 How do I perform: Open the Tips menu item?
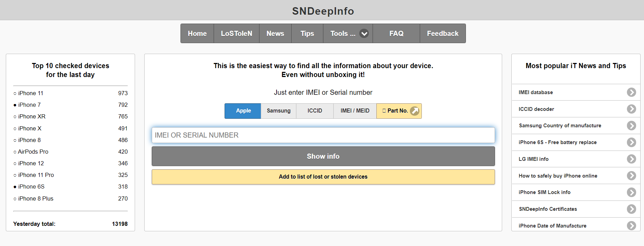307,34
